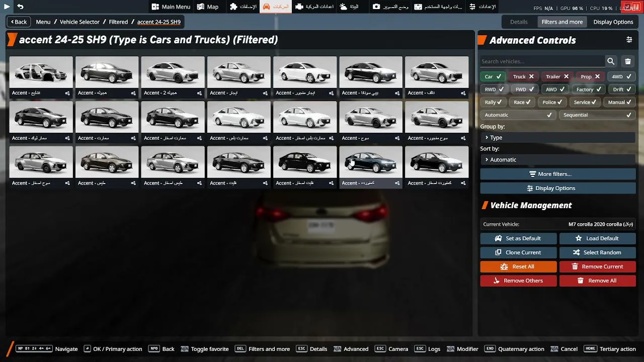Toggle the RWD filter chip
Viewport: 644px width, 362px height.
494,89
